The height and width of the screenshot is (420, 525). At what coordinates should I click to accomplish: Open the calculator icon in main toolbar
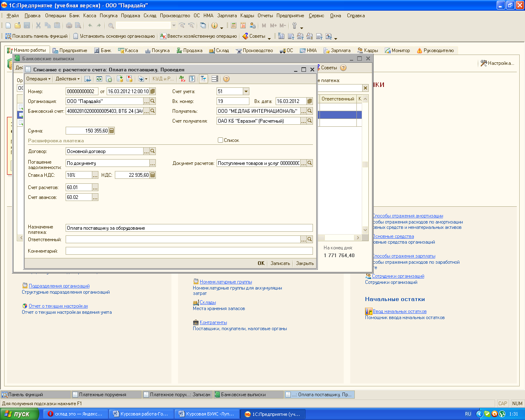coord(233,25)
